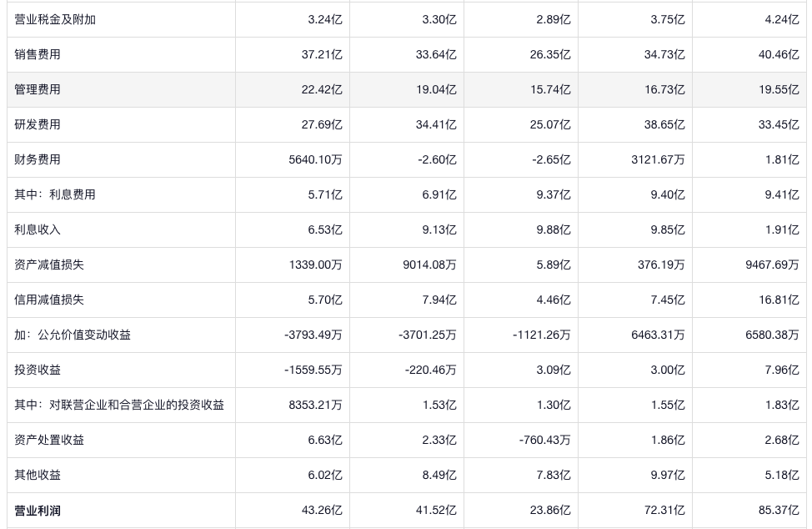
Task: Select the 研发费用 row label
Action: [x=38, y=124]
